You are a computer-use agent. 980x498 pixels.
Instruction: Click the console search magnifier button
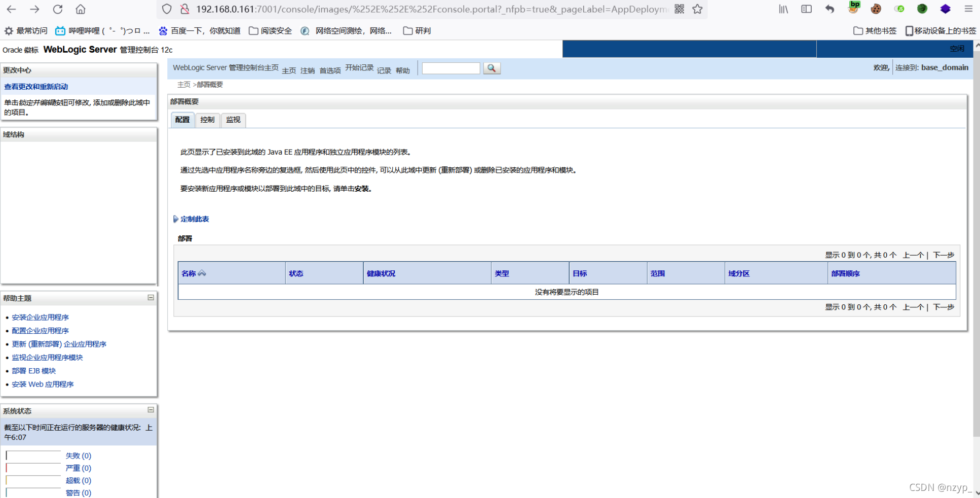point(492,68)
